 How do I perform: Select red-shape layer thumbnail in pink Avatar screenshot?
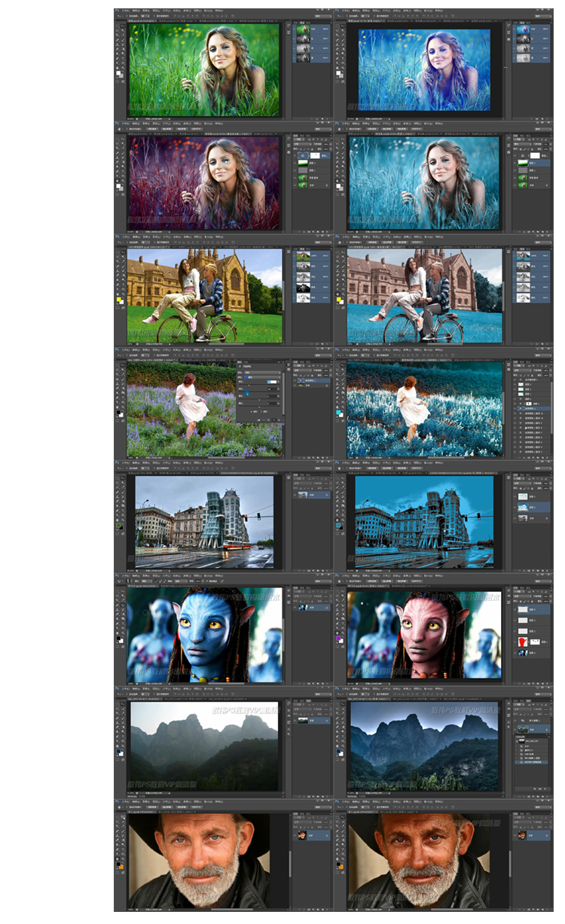pyautogui.click(x=521, y=642)
